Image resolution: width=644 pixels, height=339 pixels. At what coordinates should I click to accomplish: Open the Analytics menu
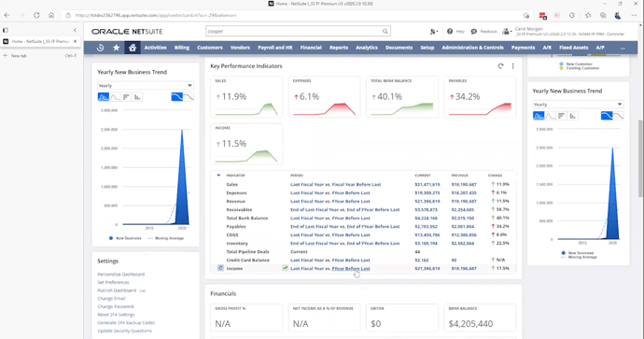[367, 48]
